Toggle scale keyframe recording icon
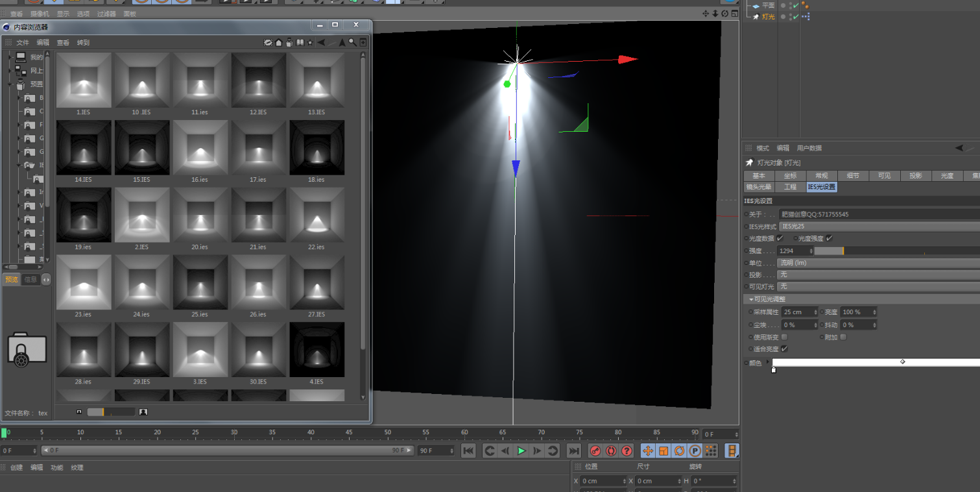The width and height of the screenshot is (980, 492). [x=663, y=450]
